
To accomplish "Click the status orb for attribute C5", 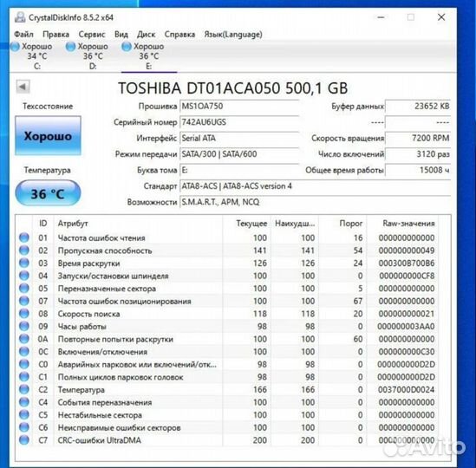I will (24, 414).
